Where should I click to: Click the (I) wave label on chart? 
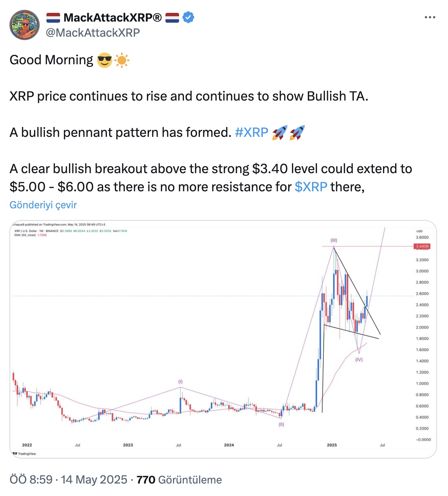point(180,382)
